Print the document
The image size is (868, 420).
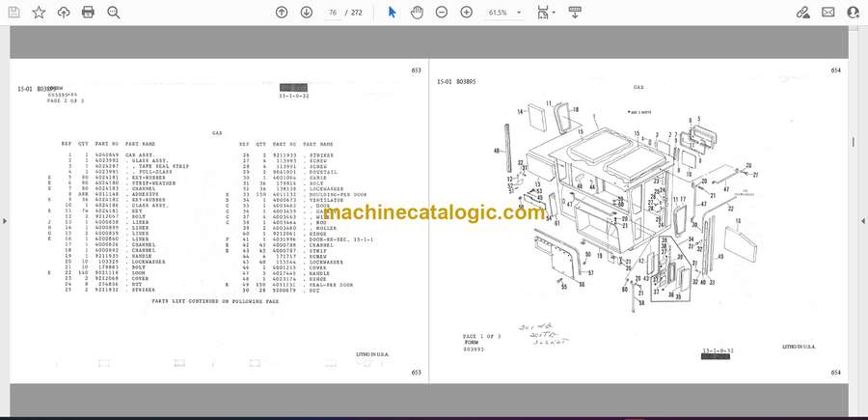(88, 13)
